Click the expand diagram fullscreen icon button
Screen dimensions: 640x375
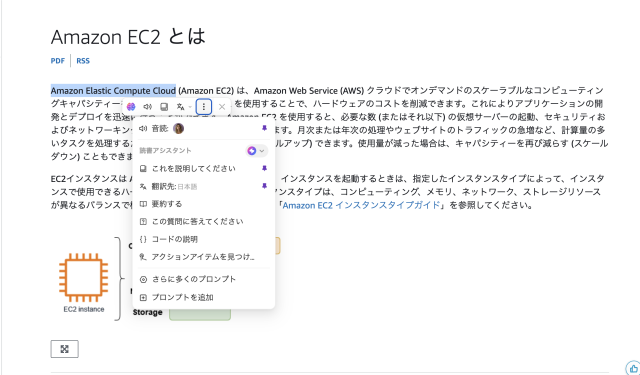pyautogui.click(x=64, y=349)
